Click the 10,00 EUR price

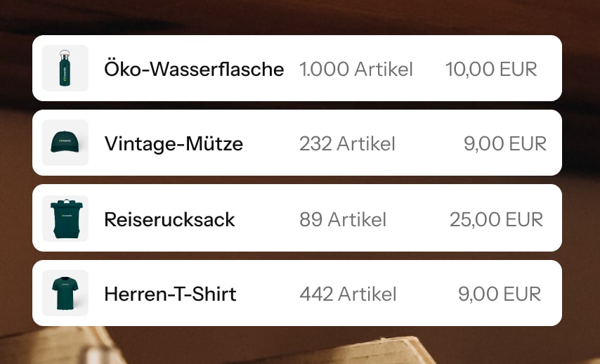(491, 69)
